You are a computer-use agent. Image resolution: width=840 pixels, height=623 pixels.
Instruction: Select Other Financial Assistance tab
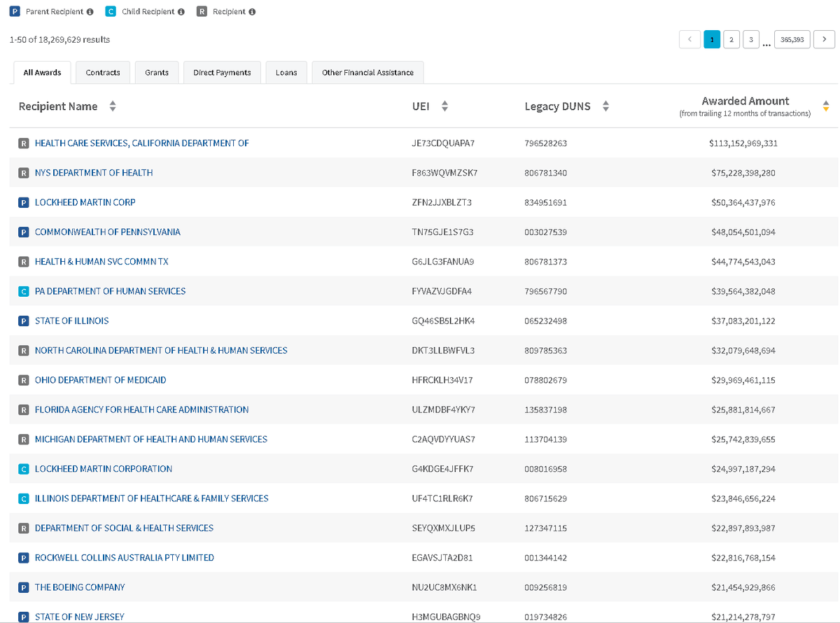click(x=367, y=73)
